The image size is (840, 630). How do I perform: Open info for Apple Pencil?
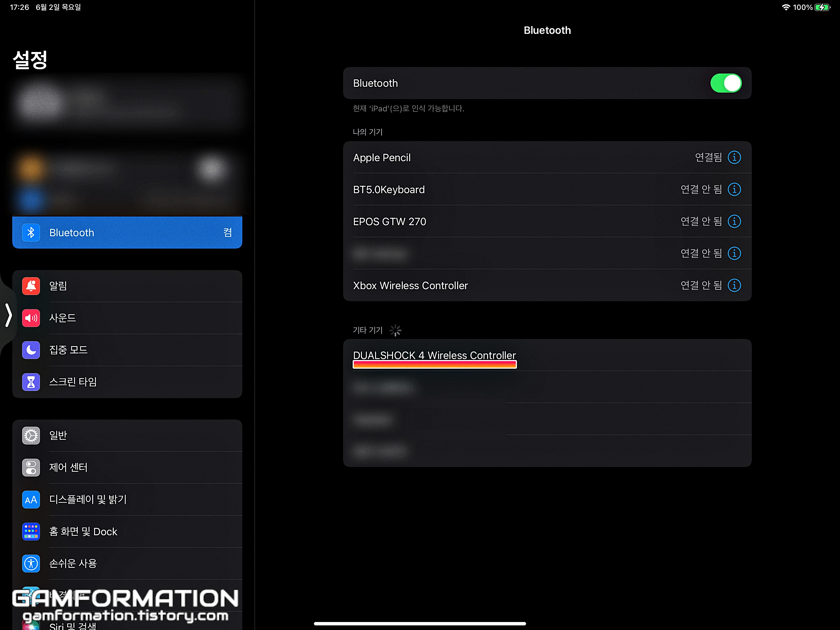pyautogui.click(x=734, y=157)
